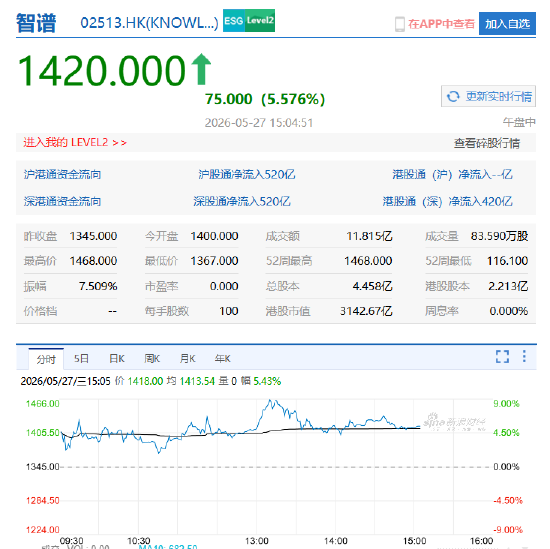Screen dimensions: 550x549
Task: Click the current price 1420.000
Action: (x=101, y=70)
